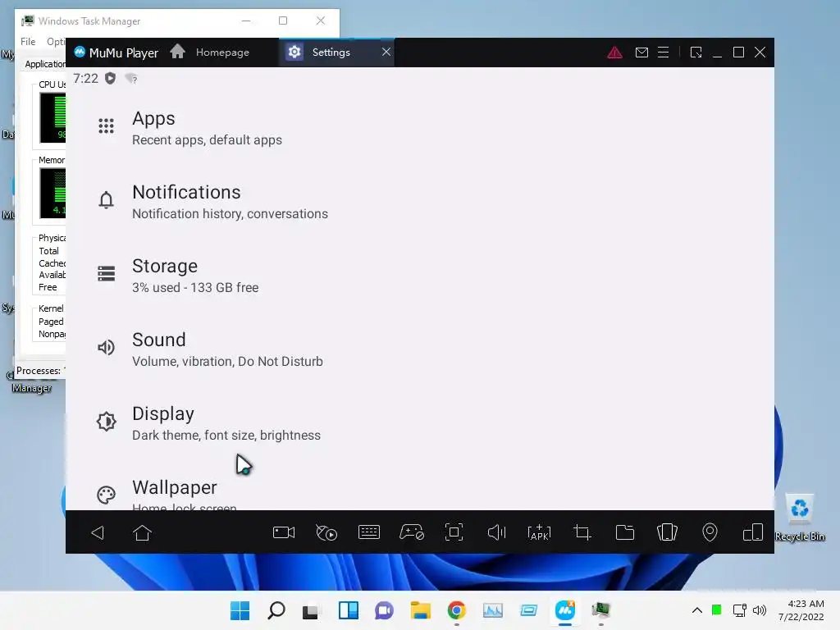Open Options menu in Task Manager
The image size is (840, 630).
tap(56, 41)
